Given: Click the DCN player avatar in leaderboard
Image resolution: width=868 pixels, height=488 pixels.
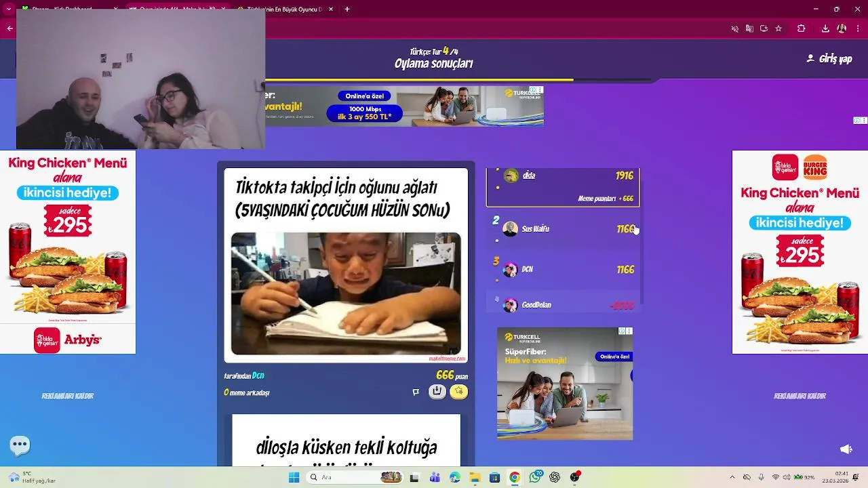Looking at the screenshot, I should click(511, 270).
